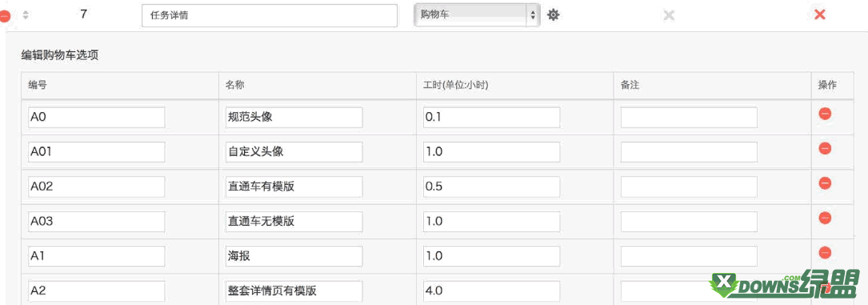Remove field 7 with red minus icon

[4, 17]
